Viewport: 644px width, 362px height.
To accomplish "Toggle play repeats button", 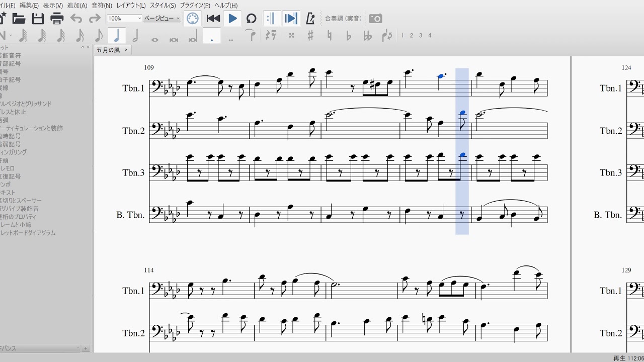I will pyautogui.click(x=271, y=19).
